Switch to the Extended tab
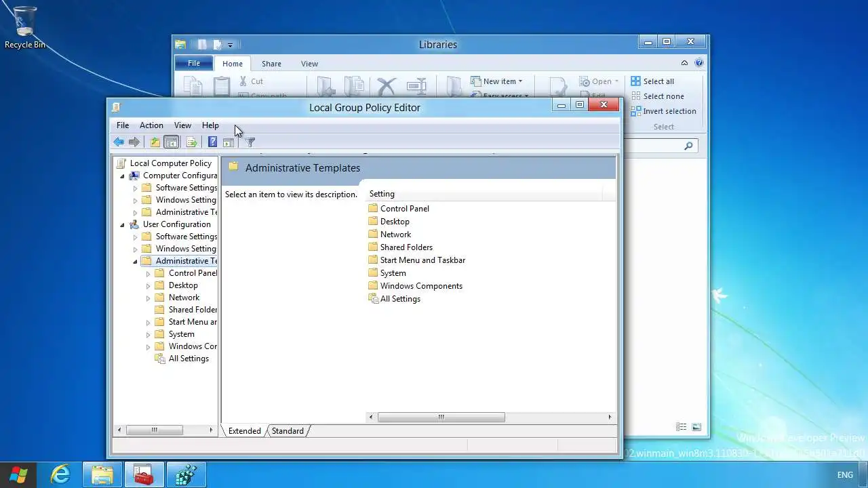This screenshot has width=868, height=488. click(244, 431)
